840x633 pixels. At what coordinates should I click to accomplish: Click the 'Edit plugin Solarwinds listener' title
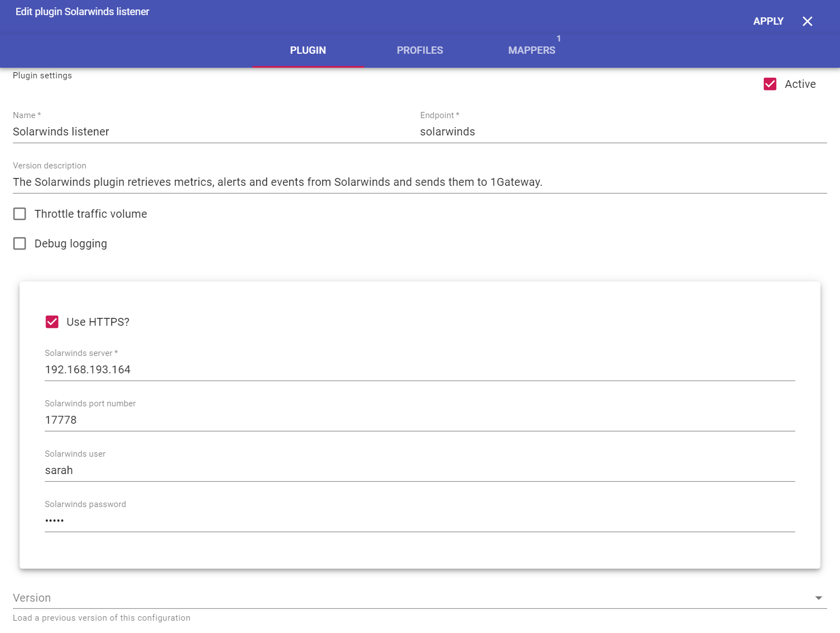[x=82, y=12]
